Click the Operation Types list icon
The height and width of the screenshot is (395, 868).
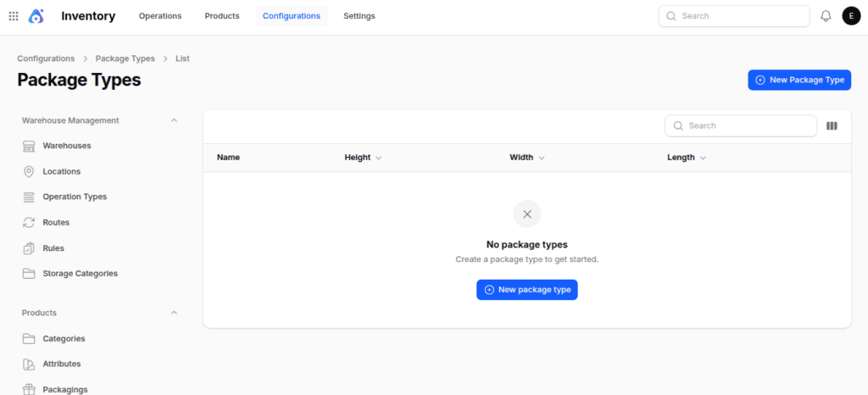click(29, 197)
